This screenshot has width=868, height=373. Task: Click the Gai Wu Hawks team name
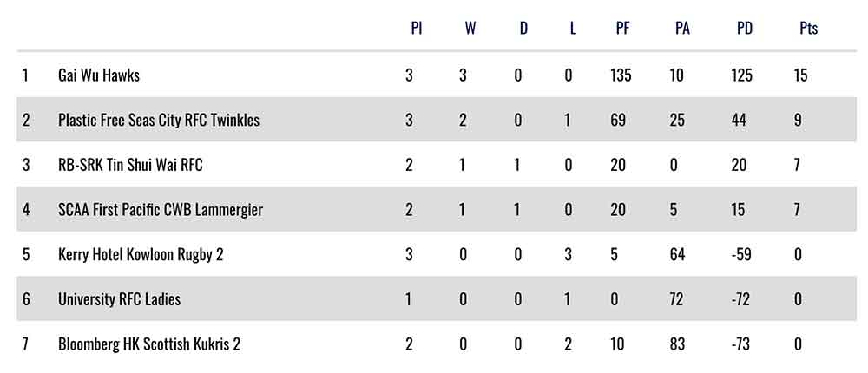[98, 75]
